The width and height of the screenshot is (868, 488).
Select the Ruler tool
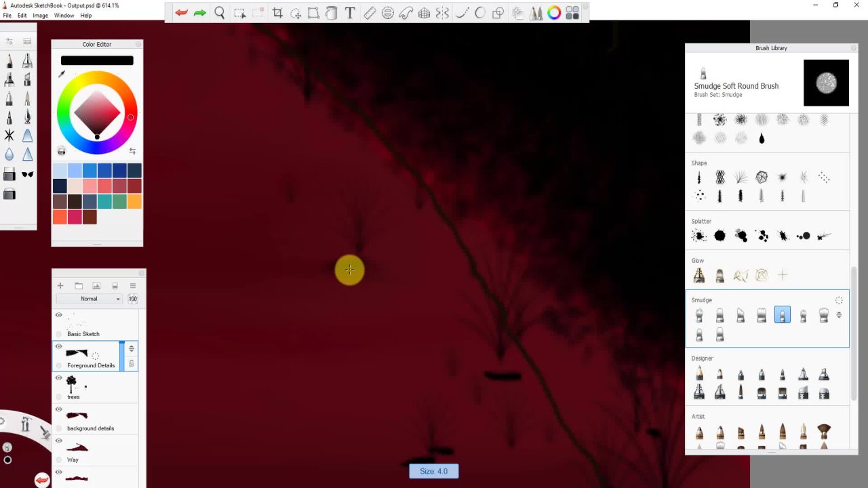point(370,13)
